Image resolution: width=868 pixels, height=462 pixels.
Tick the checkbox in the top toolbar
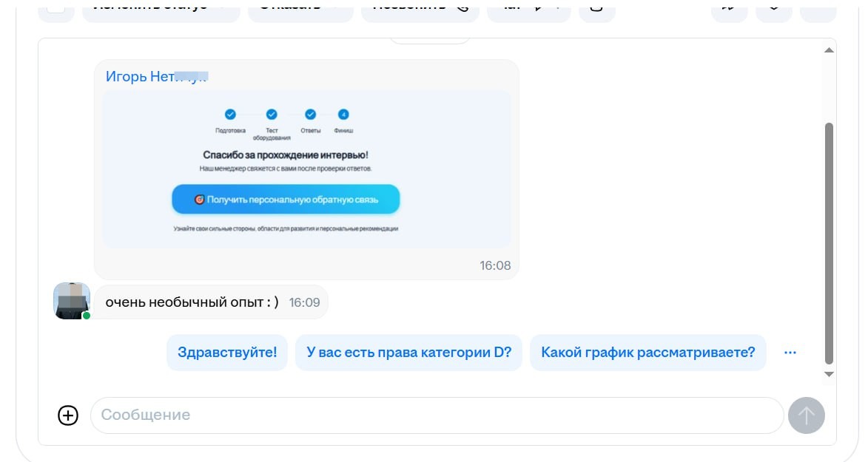55,6
